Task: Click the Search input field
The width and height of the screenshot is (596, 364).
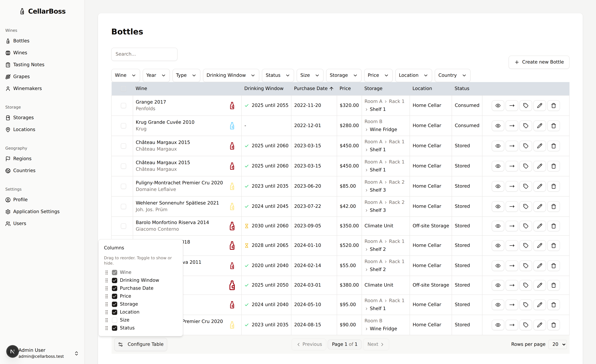Action: (144, 54)
